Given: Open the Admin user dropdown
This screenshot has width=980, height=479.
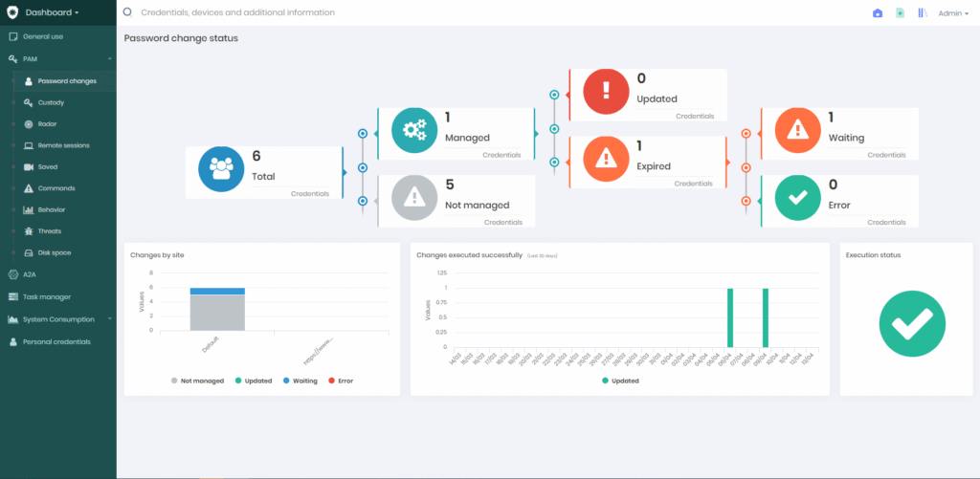Looking at the screenshot, I should [x=952, y=13].
